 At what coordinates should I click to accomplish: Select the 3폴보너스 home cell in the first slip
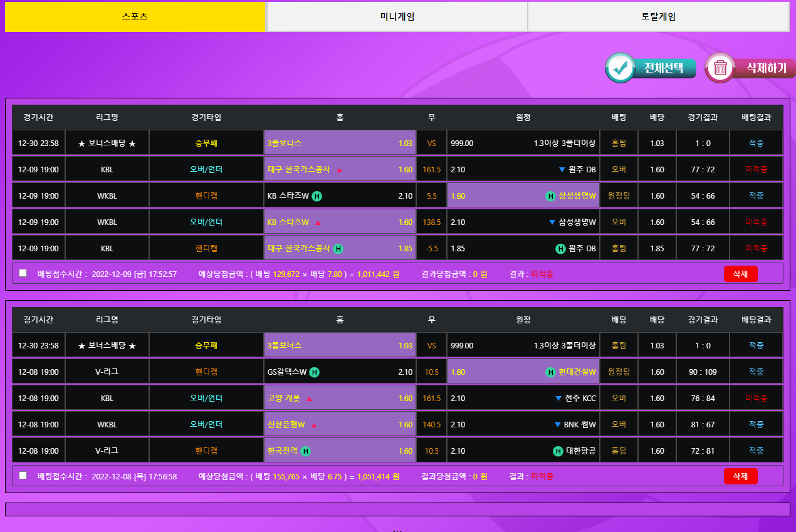tap(340, 143)
